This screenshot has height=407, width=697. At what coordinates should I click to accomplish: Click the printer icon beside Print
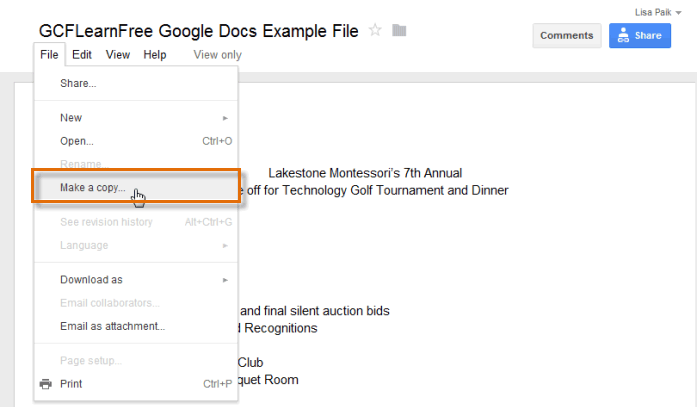(45, 383)
